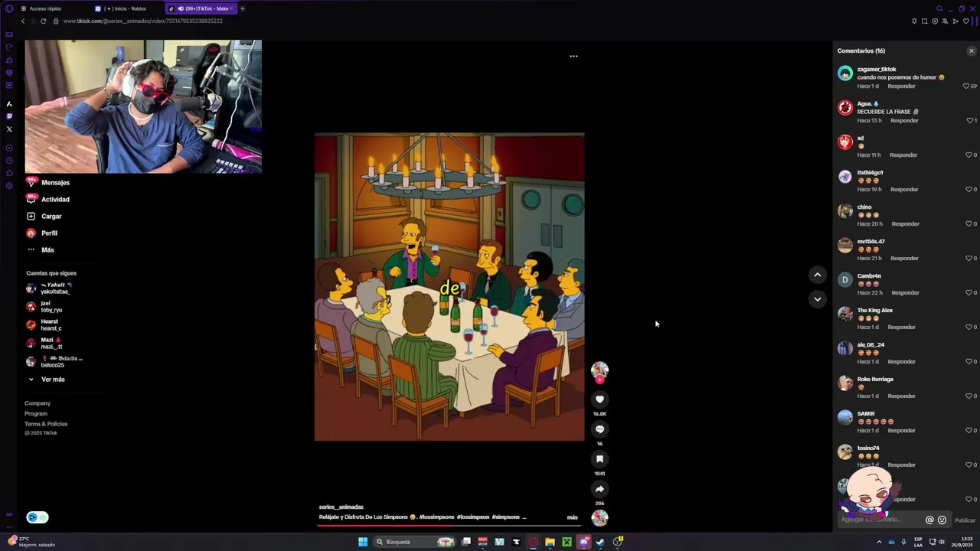The image size is (980, 551).
Task: Go to previous video with up chevron
Action: [818, 275]
